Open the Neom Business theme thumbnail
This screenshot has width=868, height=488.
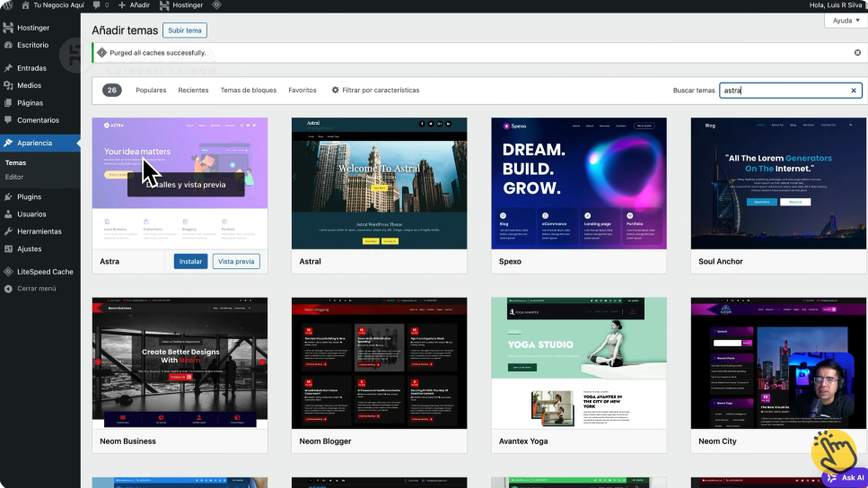tap(180, 363)
